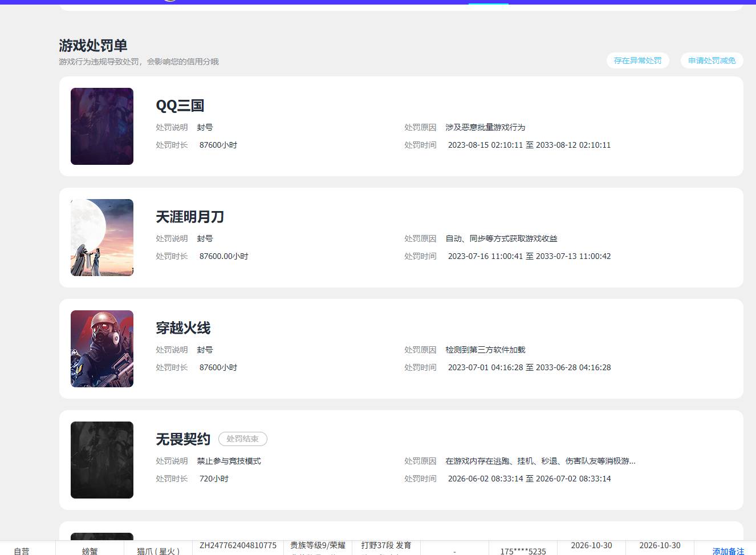
Task: Click the 添加备注 link in the bottom row
Action: (728, 551)
